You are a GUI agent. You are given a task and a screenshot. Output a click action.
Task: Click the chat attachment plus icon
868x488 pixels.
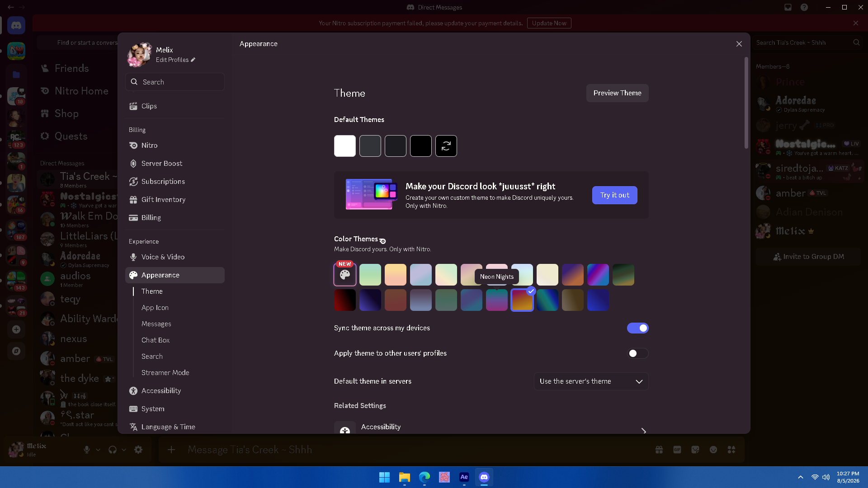pos(171,450)
